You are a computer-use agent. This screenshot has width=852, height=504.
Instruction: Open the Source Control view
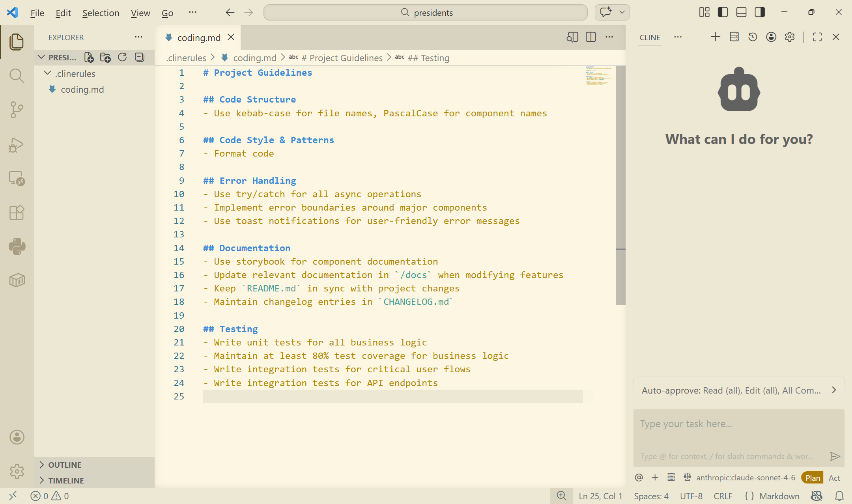click(17, 110)
